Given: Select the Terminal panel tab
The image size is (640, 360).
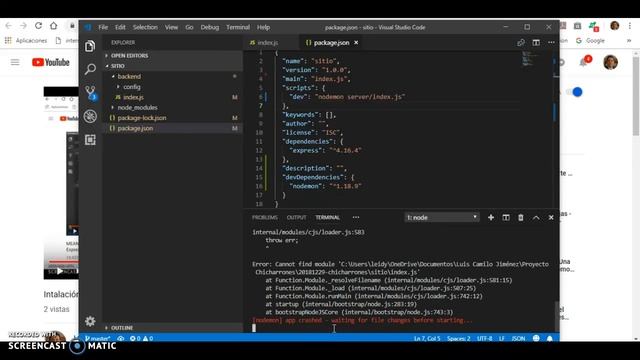Looking at the screenshot, I should tap(327, 218).
